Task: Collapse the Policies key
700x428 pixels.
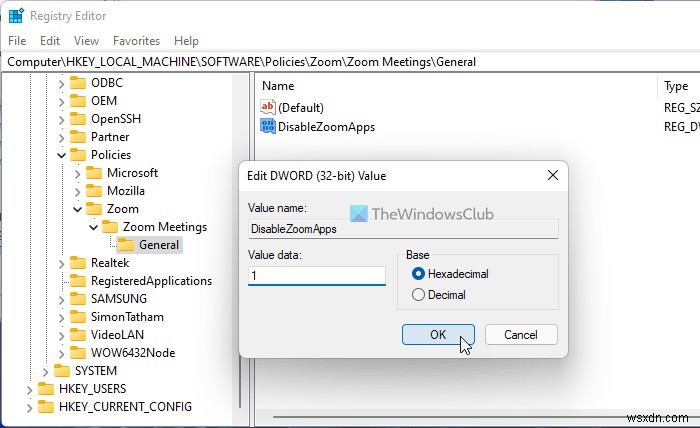Action: pos(61,155)
